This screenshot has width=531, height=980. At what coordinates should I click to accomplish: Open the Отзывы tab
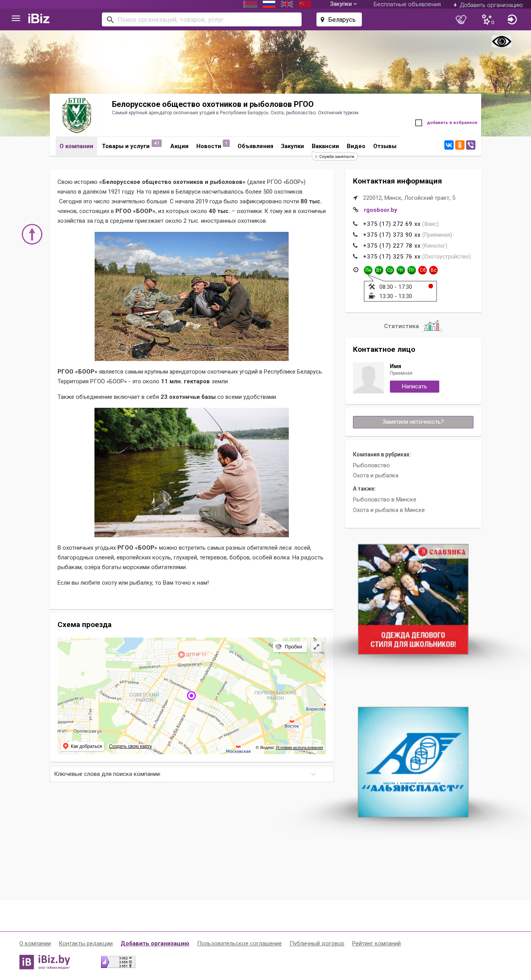(385, 146)
